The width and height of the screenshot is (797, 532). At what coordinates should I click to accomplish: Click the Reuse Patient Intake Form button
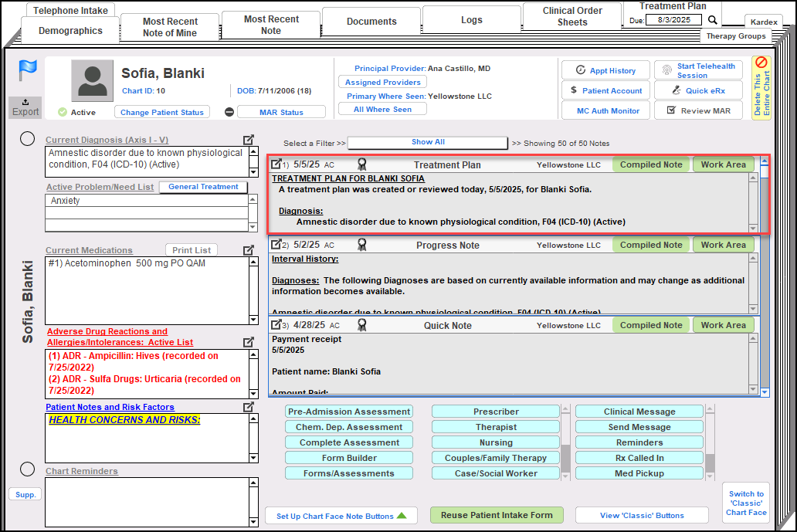click(497, 515)
